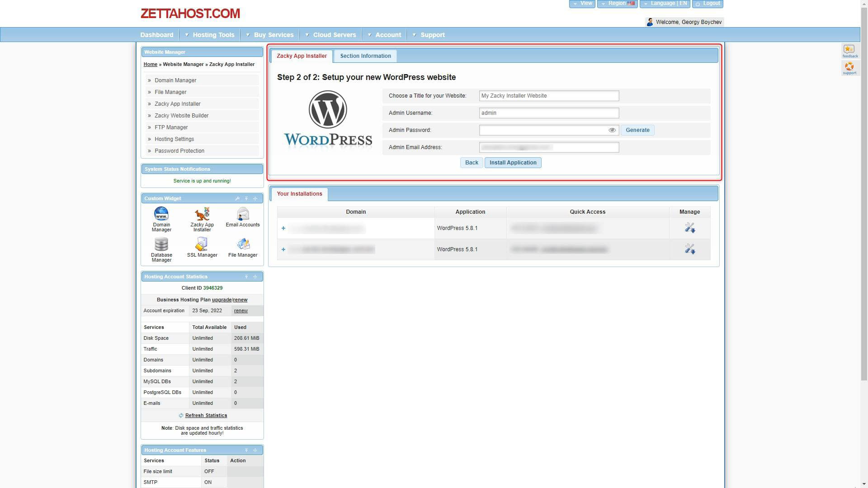Collapse the Custom Widget panel
Image resolution: width=868 pixels, height=488 pixels.
(x=246, y=199)
